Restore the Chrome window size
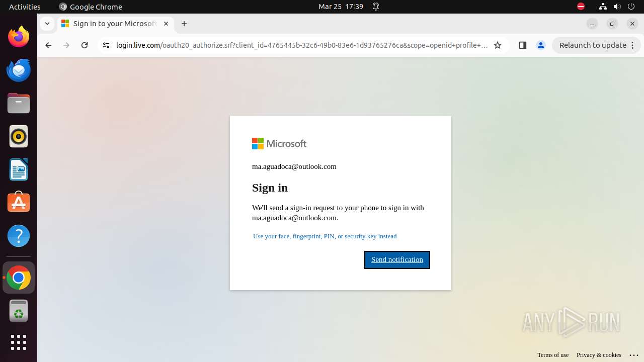 click(x=612, y=24)
